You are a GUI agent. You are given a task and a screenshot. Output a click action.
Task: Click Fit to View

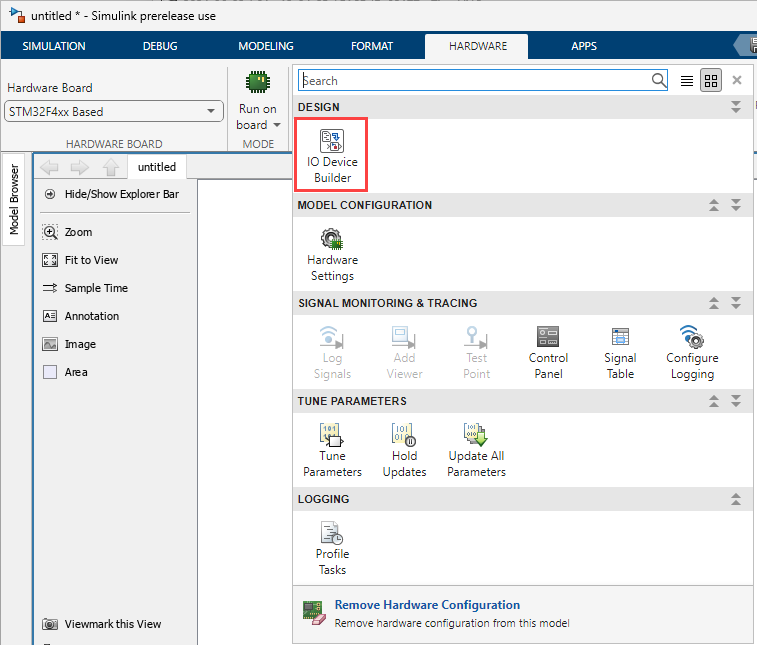point(91,260)
